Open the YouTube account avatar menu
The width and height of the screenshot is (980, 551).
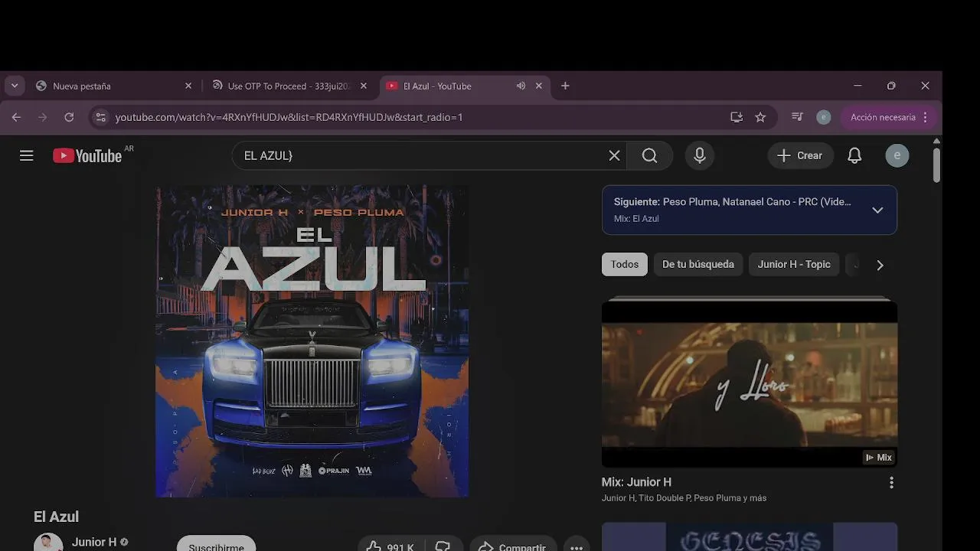897,155
